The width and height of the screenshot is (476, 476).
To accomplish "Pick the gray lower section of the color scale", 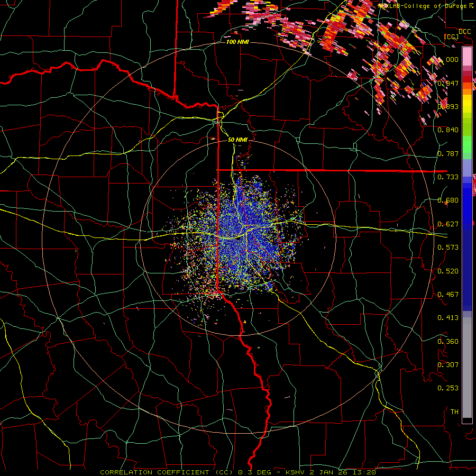I will click(467, 368).
